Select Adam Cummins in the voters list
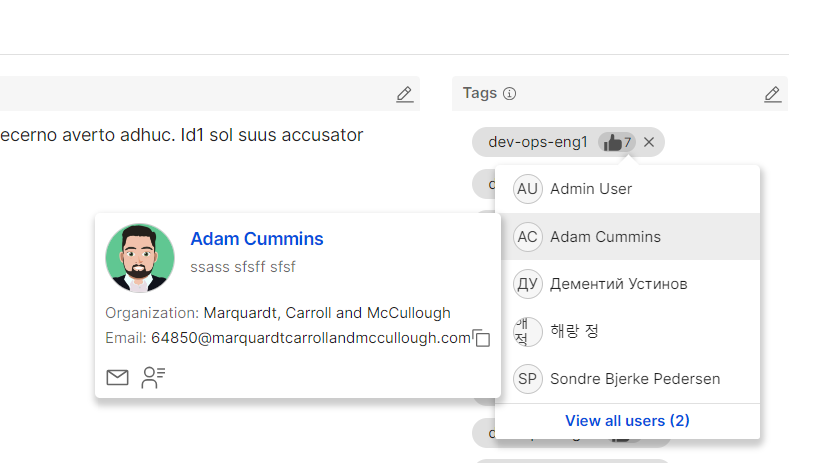The image size is (818, 463). click(605, 237)
